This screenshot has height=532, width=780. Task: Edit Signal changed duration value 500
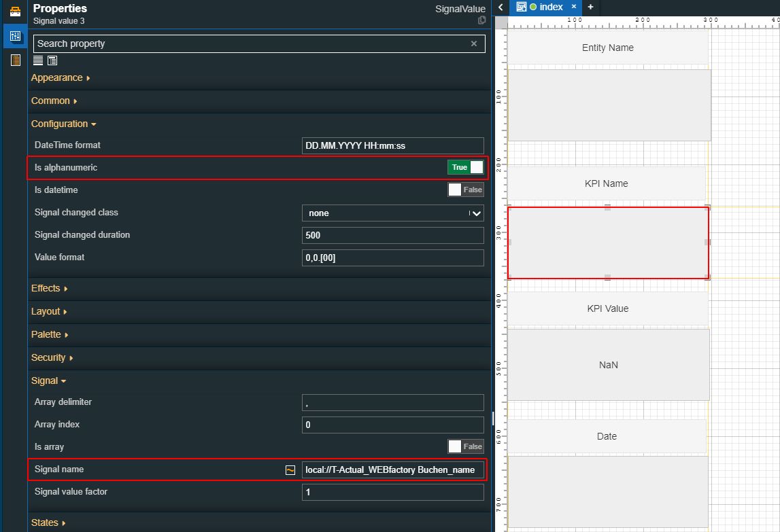tap(392, 235)
